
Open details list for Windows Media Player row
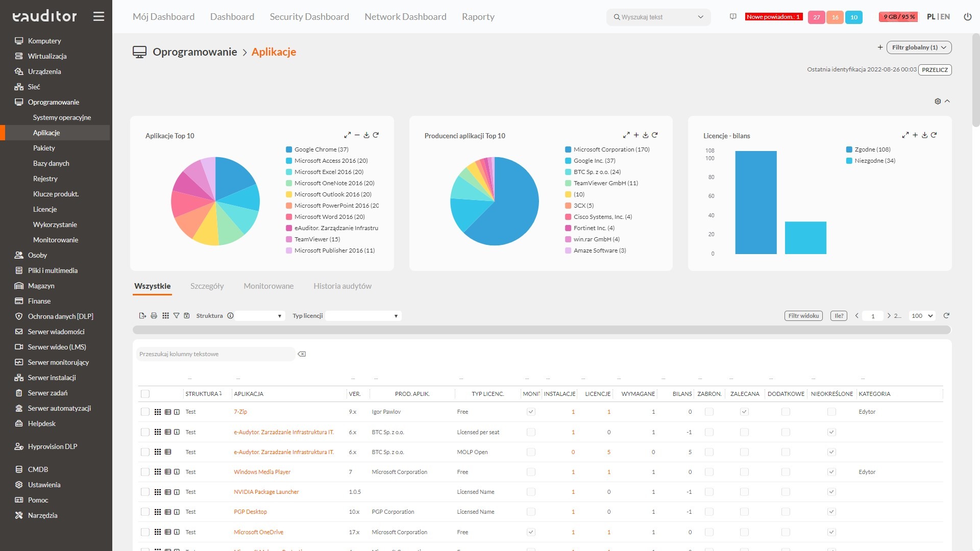pos(168,472)
